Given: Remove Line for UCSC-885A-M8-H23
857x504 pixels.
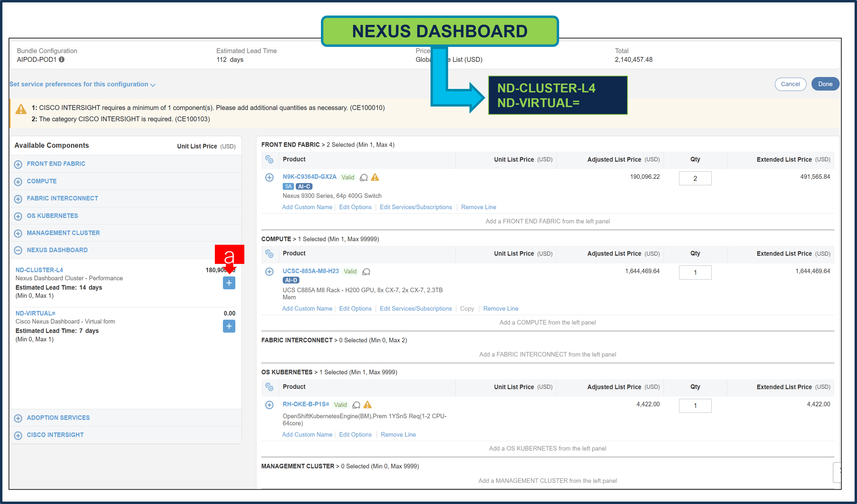Looking at the screenshot, I should pos(501,309).
